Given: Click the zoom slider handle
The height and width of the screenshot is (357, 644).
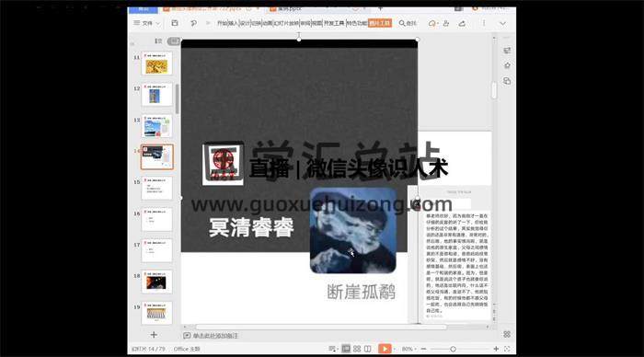Looking at the screenshot, I should [x=453, y=349].
